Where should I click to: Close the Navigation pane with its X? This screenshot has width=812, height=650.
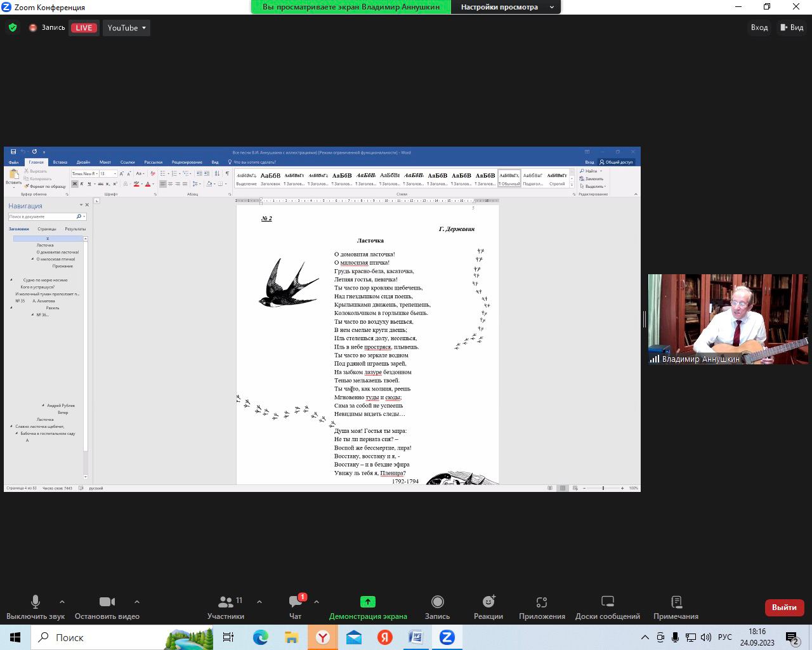[87, 205]
